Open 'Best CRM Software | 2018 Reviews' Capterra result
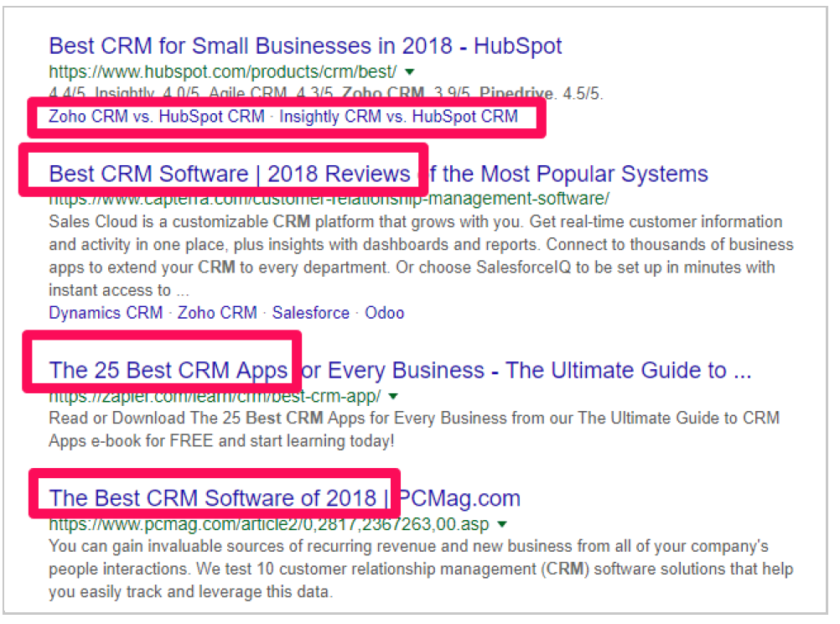The width and height of the screenshot is (840, 624). tap(378, 174)
